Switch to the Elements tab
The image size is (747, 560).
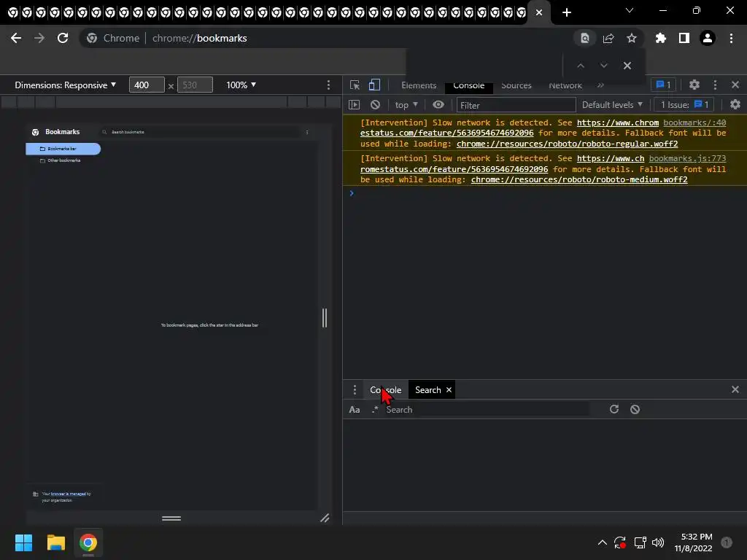pyautogui.click(x=419, y=85)
